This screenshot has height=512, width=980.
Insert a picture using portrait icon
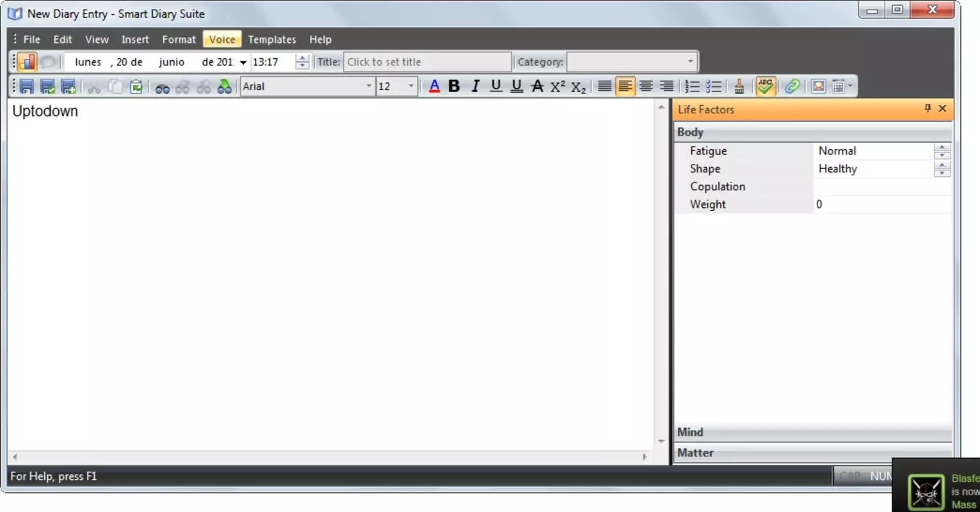click(x=818, y=86)
